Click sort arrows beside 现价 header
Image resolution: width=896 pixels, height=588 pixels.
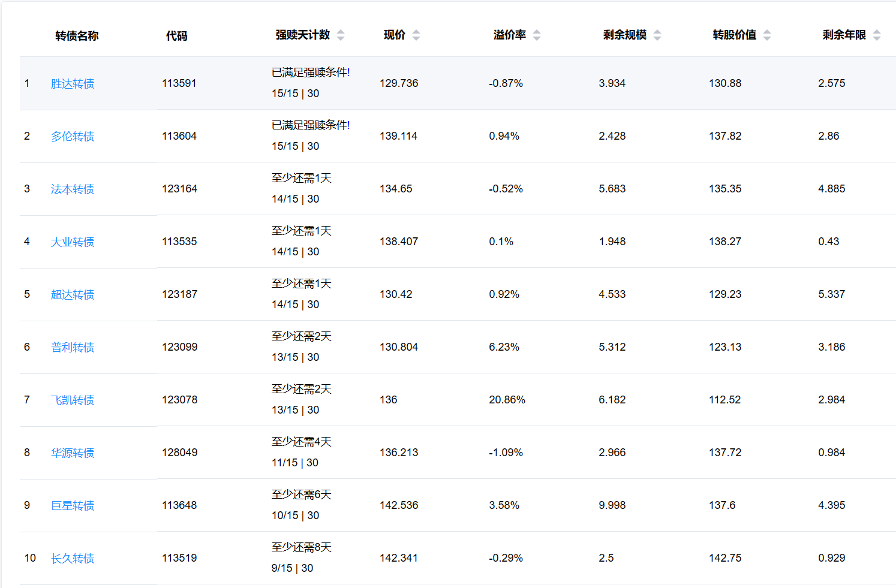coord(416,35)
